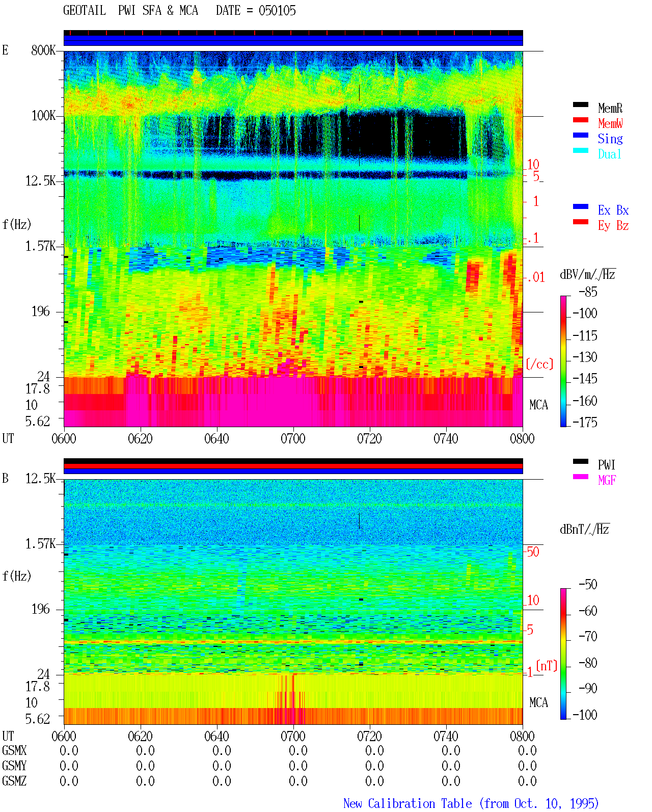Screen dimensions: 652x812
Task: Click the 'GSMX' row label
Action: click(x=14, y=751)
